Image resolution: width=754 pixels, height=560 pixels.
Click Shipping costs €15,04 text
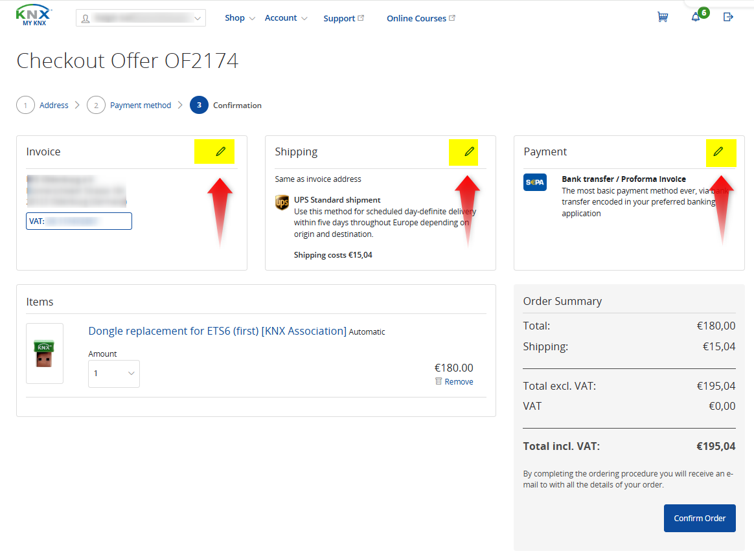pyautogui.click(x=333, y=255)
